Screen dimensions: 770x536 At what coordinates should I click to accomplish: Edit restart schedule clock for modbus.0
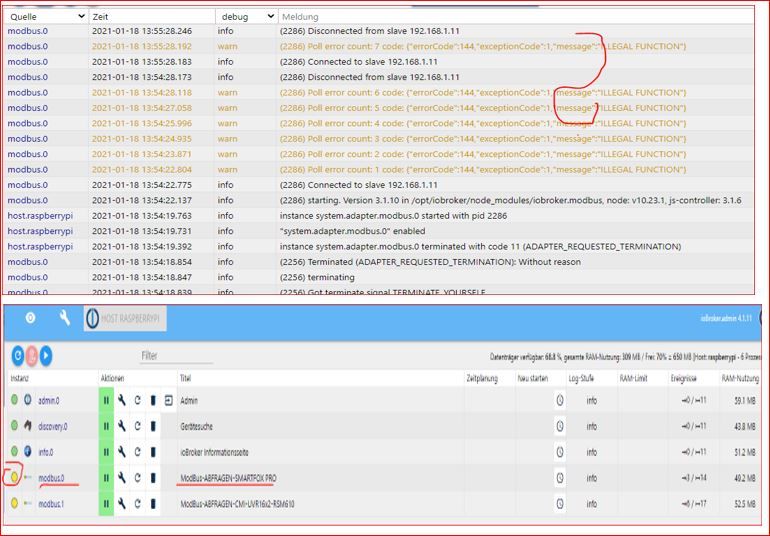pos(560,478)
